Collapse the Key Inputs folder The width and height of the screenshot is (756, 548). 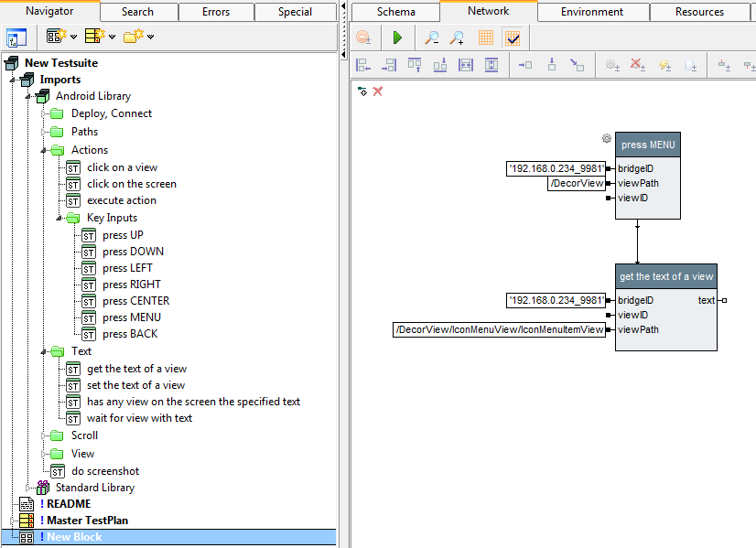[x=59, y=218]
